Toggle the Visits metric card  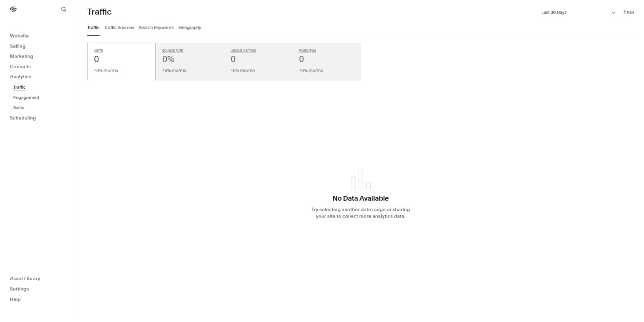[x=121, y=61]
